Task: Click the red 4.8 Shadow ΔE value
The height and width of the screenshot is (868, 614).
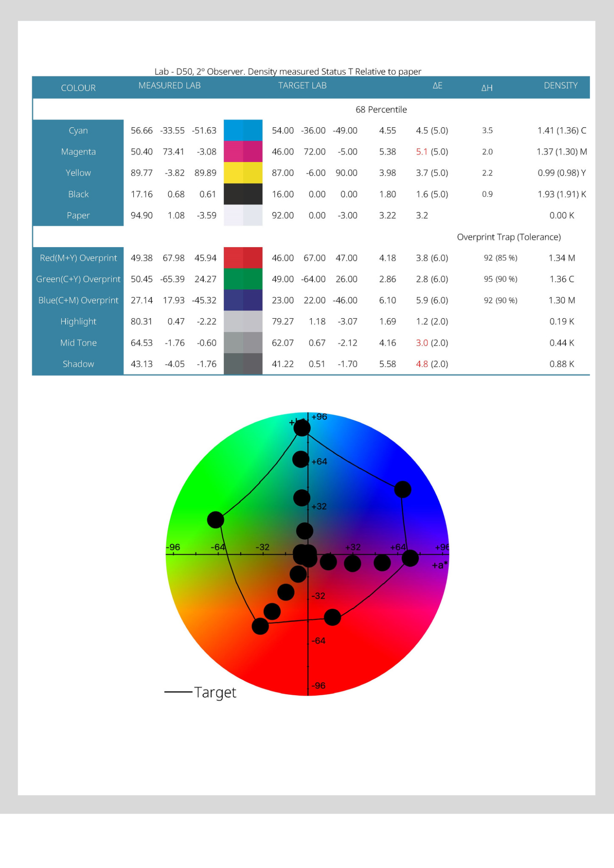Action: tap(422, 364)
